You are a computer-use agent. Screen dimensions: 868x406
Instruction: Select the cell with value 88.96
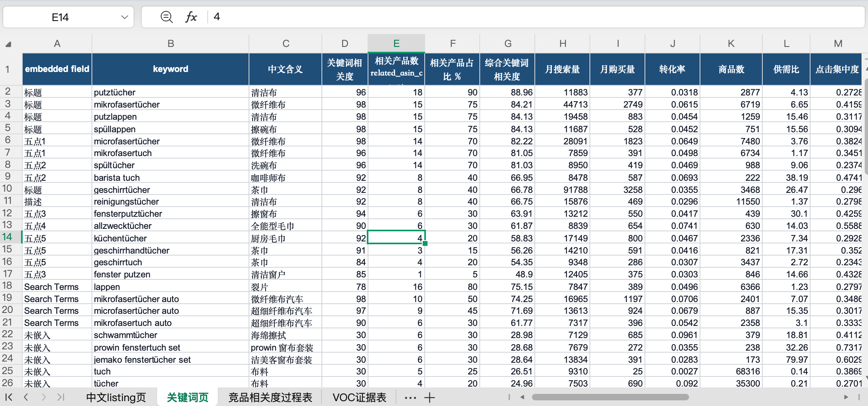point(507,92)
